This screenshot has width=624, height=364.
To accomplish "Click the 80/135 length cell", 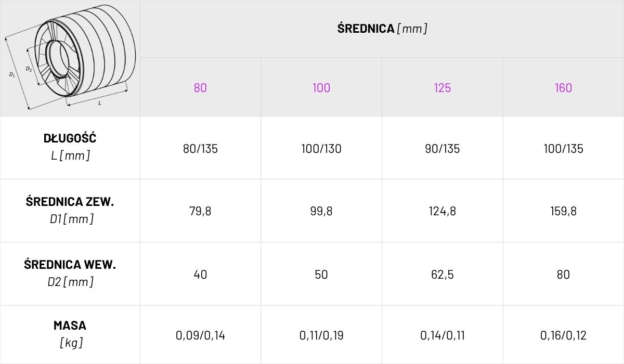I will click(200, 149).
